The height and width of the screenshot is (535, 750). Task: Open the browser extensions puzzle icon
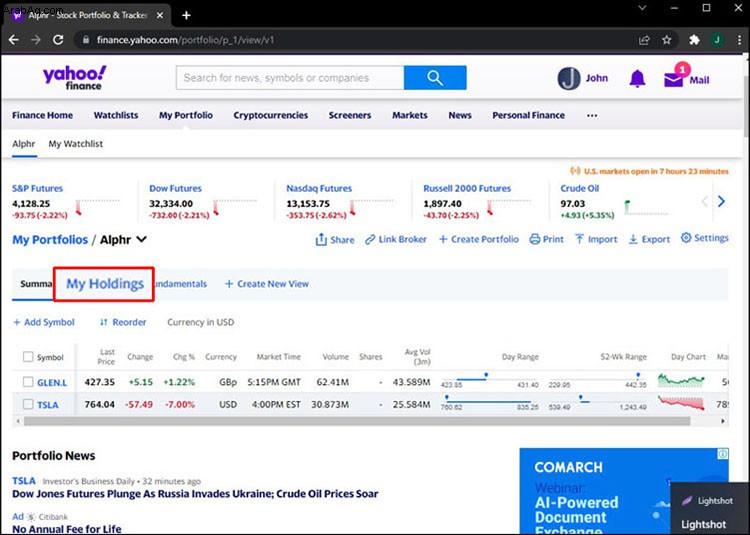click(694, 40)
